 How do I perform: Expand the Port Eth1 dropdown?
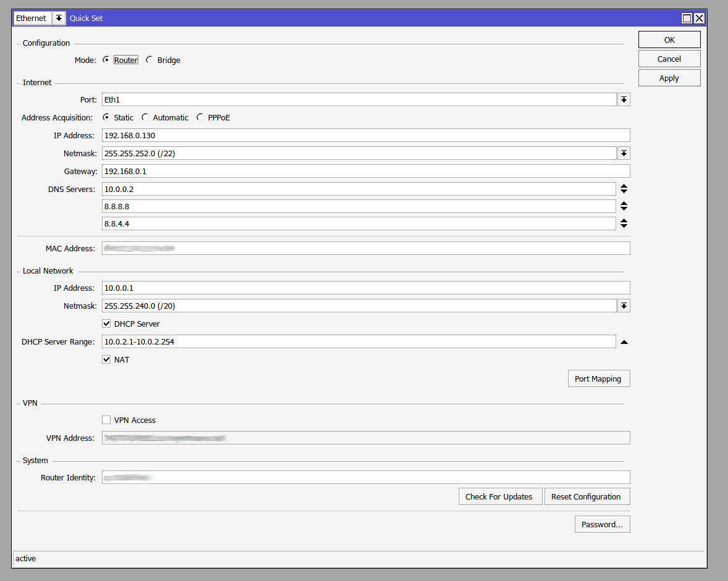pos(624,99)
